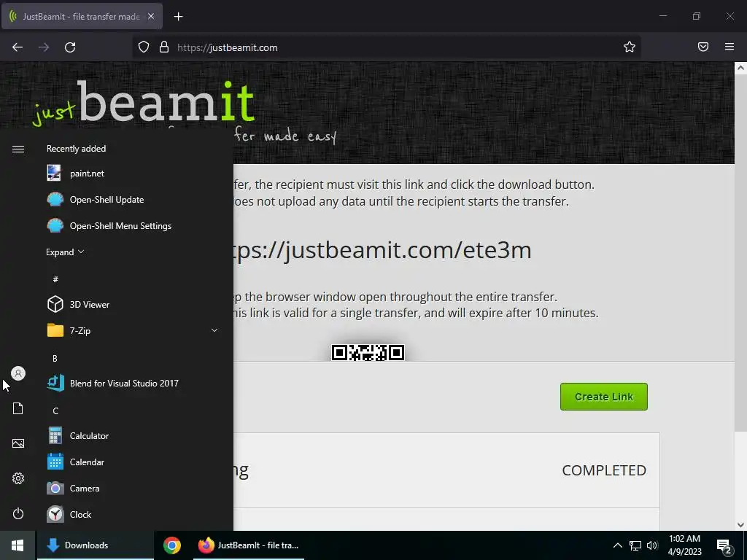Open the Firefox application menu

click(729, 47)
